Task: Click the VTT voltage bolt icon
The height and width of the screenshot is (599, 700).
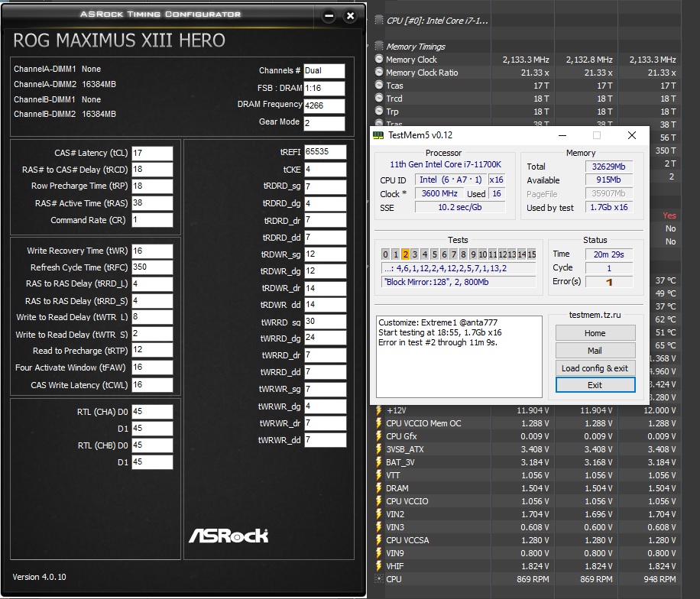Action: [379, 475]
